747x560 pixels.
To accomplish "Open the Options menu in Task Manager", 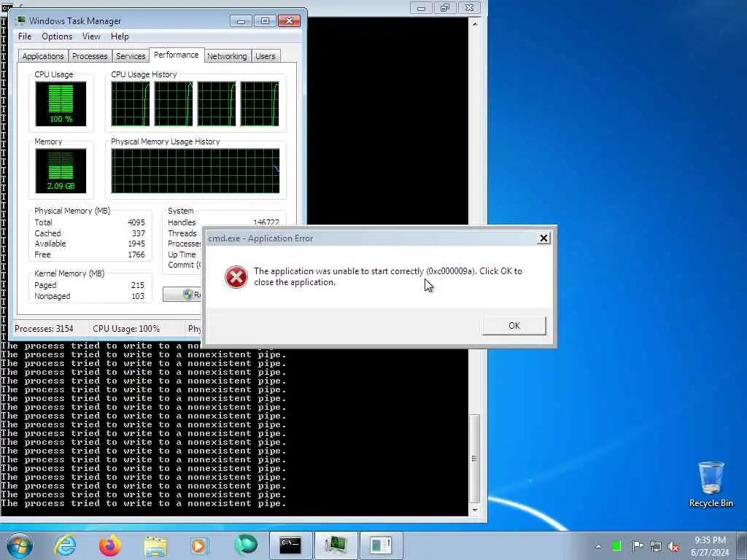I will pyautogui.click(x=57, y=36).
